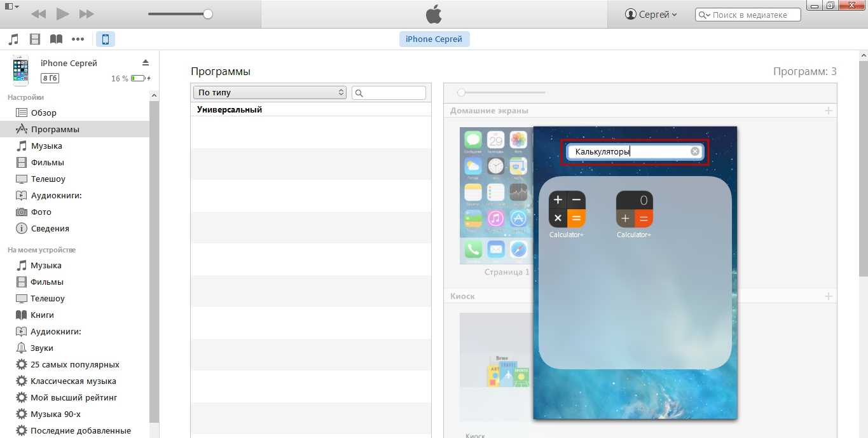Click the 8 Гб capacity badge
Viewport: 868px width, 438px height.
point(50,78)
